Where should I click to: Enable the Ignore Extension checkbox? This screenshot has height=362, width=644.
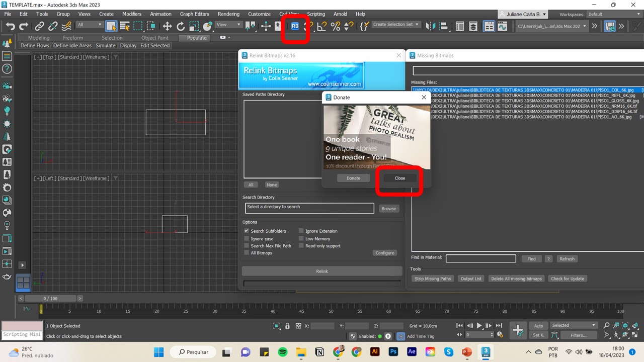pos(301,231)
